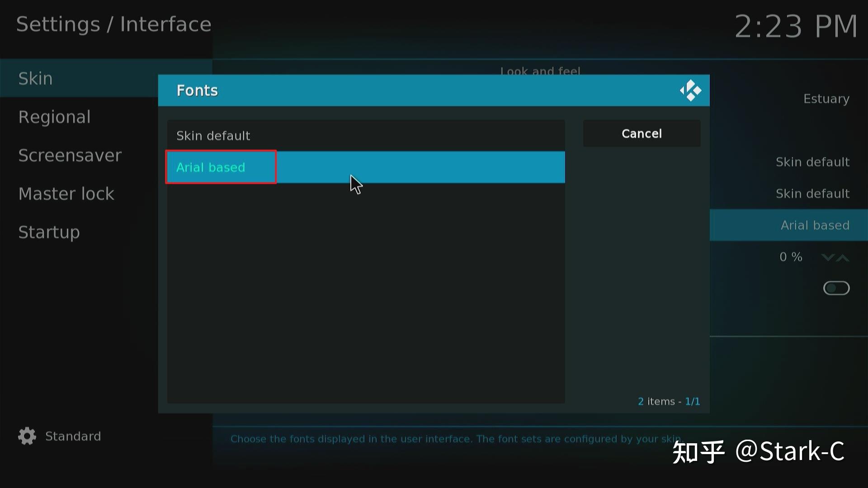Click the 2:23 PM clock
This screenshot has width=868, height=488.
(x=795, y=26)
